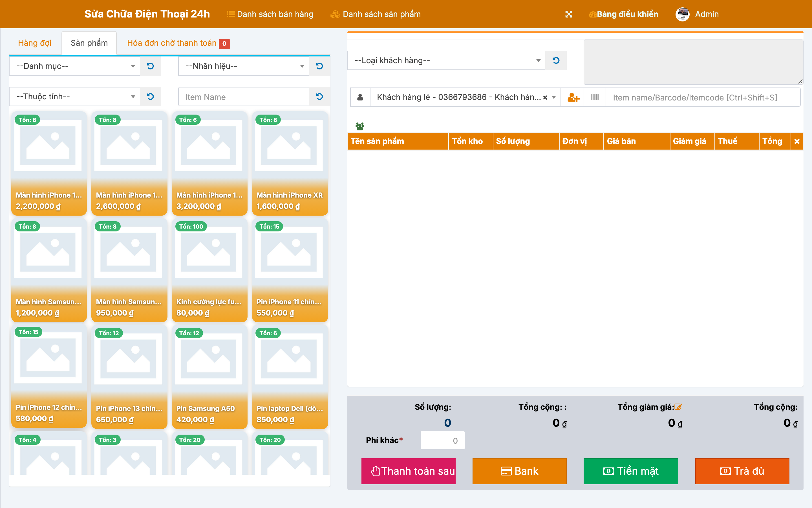Open the Danh mục dropdown
812x508 pixels.
click(x=74, y=66)
